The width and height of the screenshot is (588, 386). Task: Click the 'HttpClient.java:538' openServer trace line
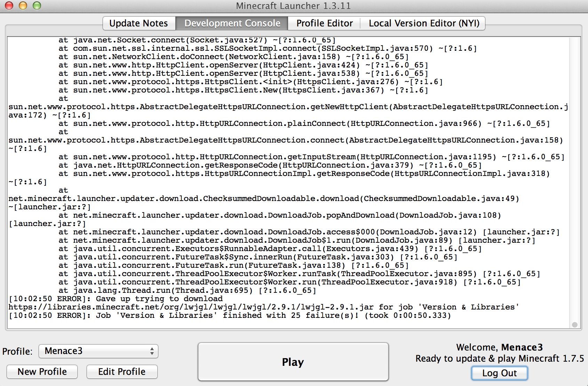pos(243,73)
